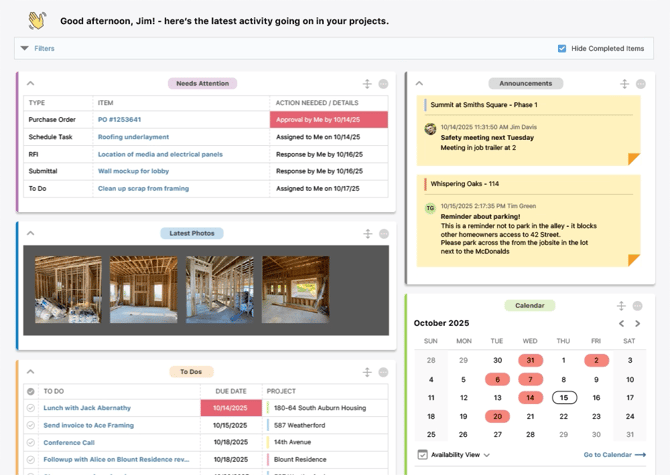The height and width of the screenshot is (475, 670).
Task: Mark Conference Call to do as complete
Action: point(31,443)
